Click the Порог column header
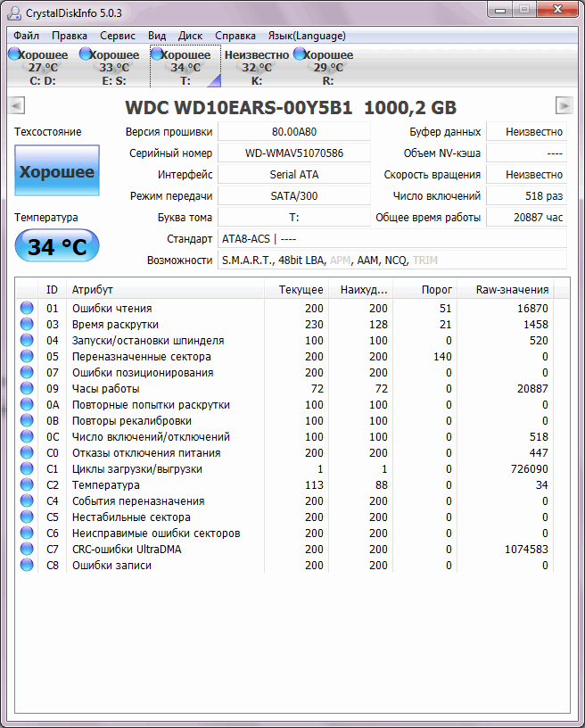 (x=425, y=289)
